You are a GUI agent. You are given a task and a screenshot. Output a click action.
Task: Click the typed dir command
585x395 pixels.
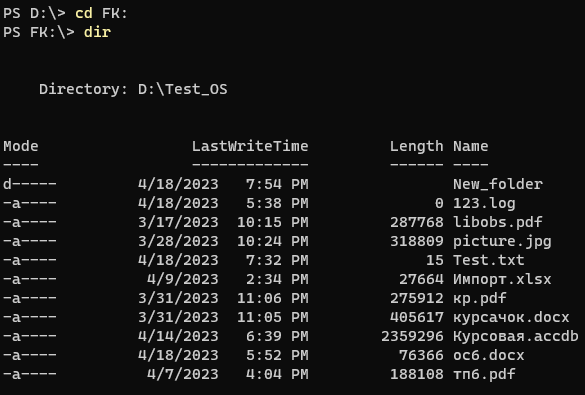pos(97,32)
